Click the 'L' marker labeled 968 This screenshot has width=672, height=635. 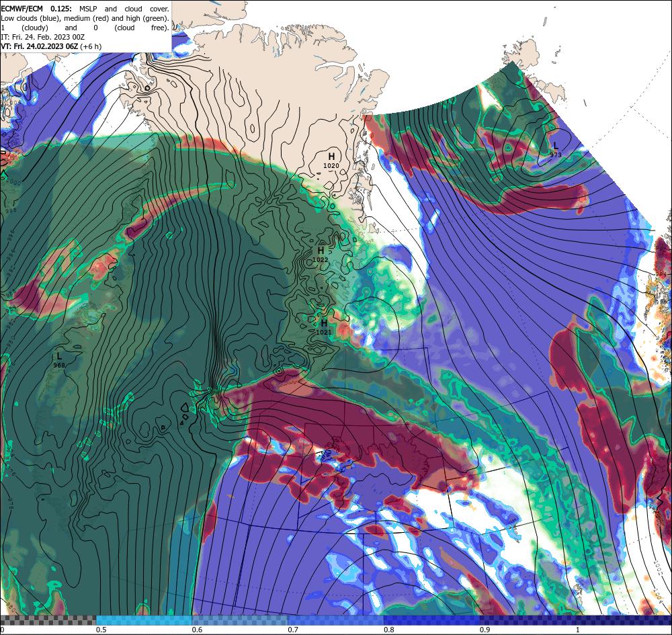59,356
